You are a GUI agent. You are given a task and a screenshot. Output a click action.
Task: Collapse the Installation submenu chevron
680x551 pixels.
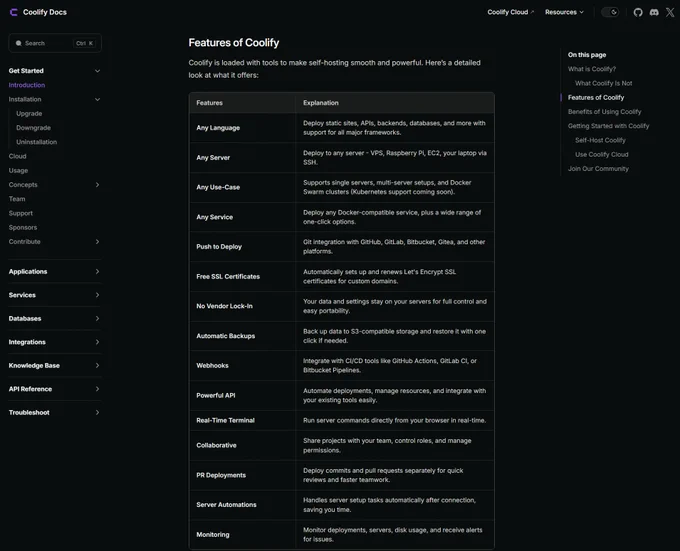point(97,99)
